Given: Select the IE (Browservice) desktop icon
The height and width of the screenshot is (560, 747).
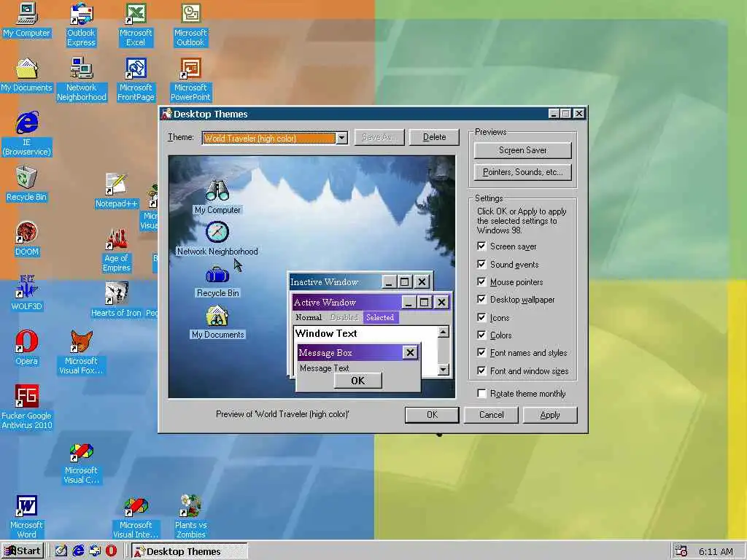Looking at the screenshot, I should [27, 134].
